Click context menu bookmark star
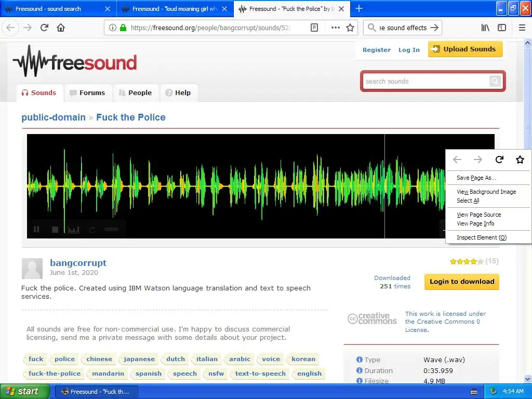This screenshot has height=399, width=532. click(x=520, y=159)
